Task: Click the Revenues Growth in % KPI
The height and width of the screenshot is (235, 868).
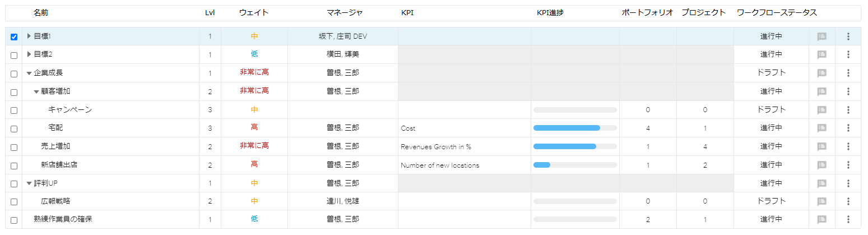Action: [435, 146]
